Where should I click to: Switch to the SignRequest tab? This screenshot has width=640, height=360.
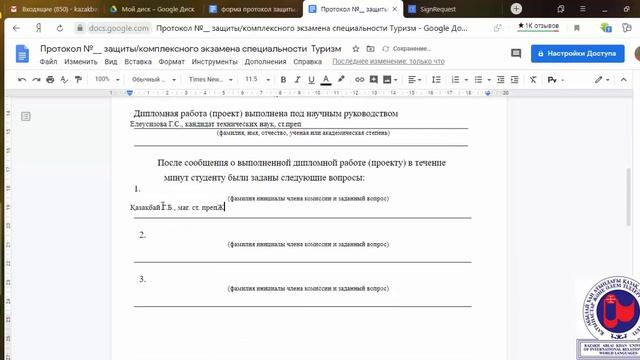[x=433, y=9]
